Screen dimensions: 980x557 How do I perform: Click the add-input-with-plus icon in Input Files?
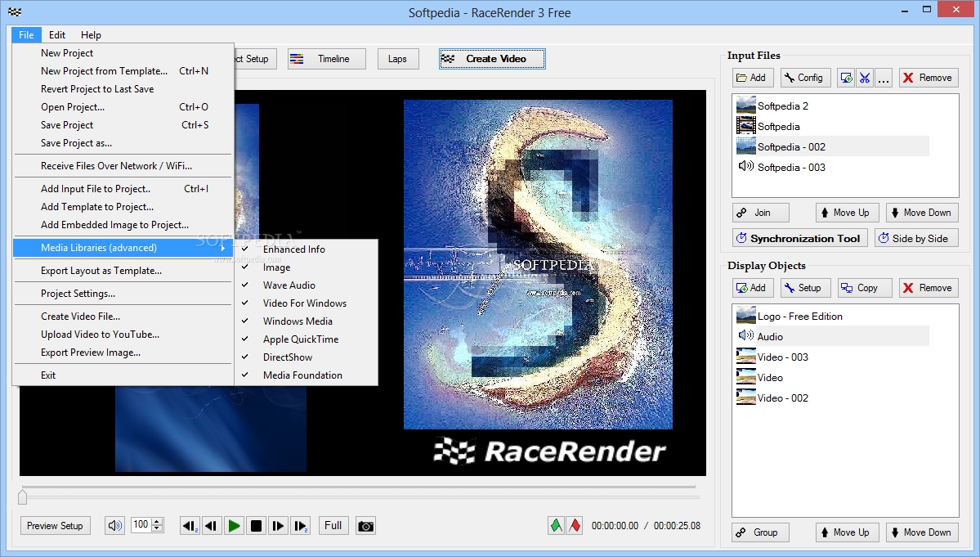click(x=846, y=78)
